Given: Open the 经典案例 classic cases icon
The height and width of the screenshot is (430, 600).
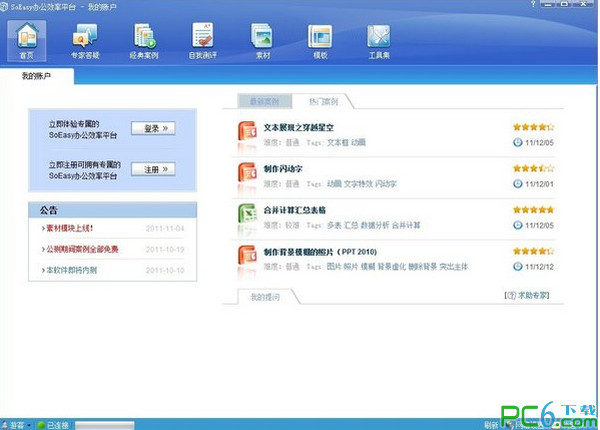Looking at the screenshot, I should (x=144, y=41).
